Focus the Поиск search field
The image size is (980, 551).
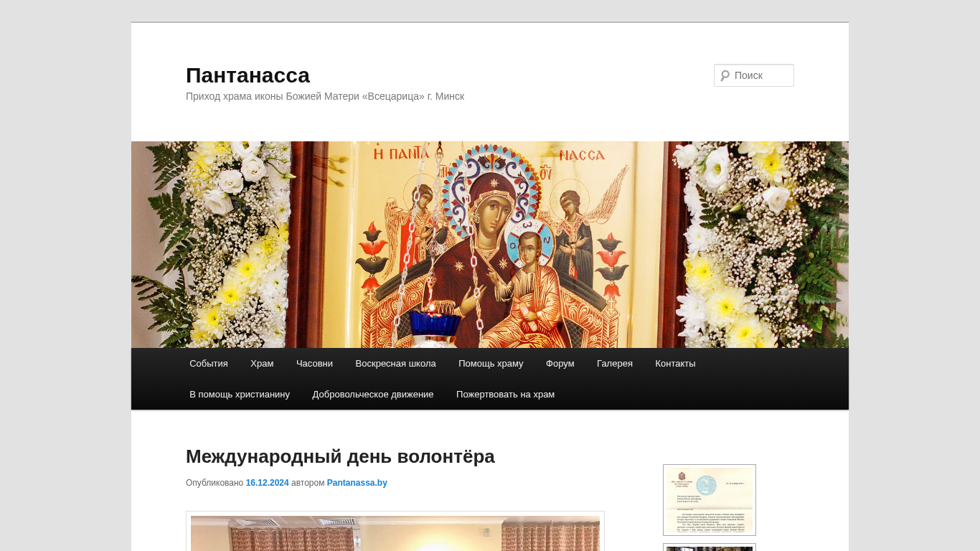click(x=754, y=75)
